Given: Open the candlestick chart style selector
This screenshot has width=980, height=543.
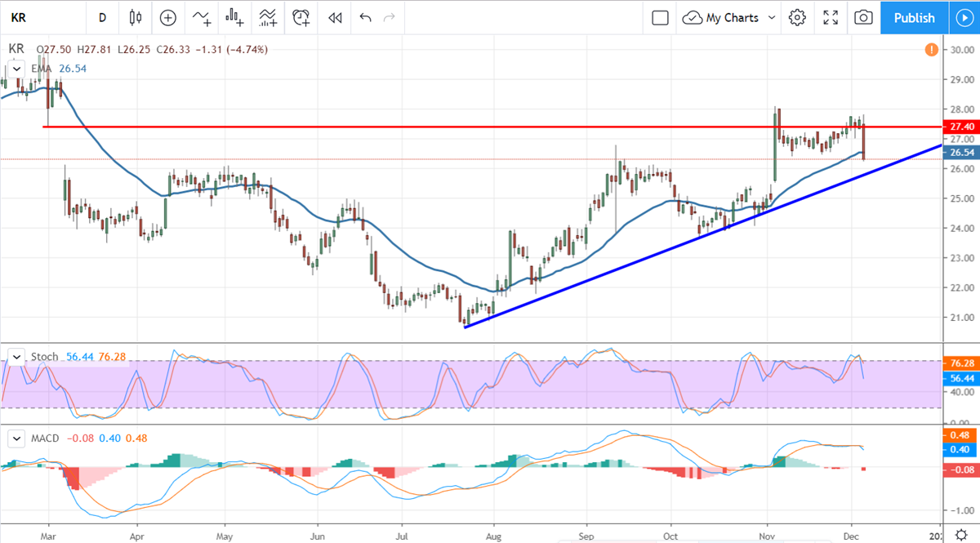Looking at the screenshot, I should (136, 17).
